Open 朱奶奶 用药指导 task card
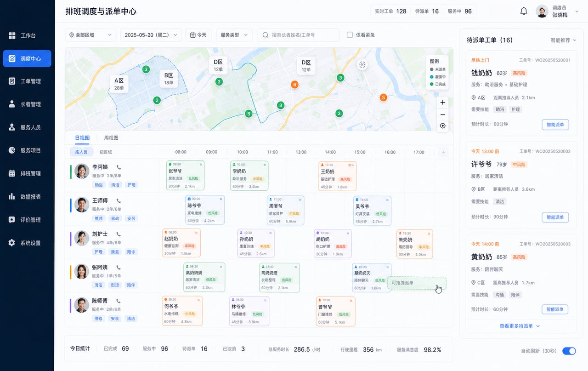 (415, 244)
